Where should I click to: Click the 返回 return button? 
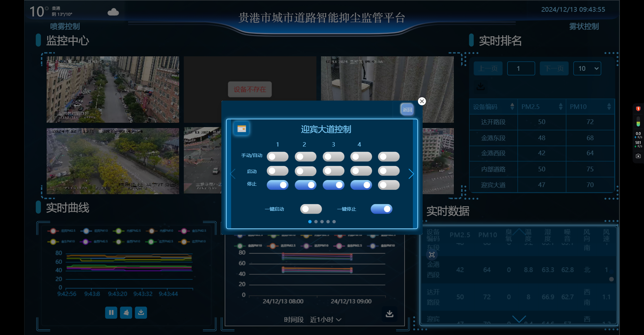[x=407, y=109]
